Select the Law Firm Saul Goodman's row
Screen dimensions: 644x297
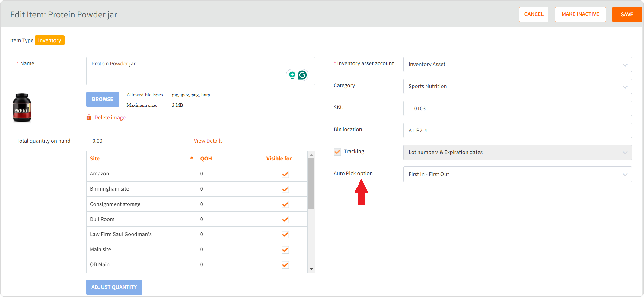197,234
